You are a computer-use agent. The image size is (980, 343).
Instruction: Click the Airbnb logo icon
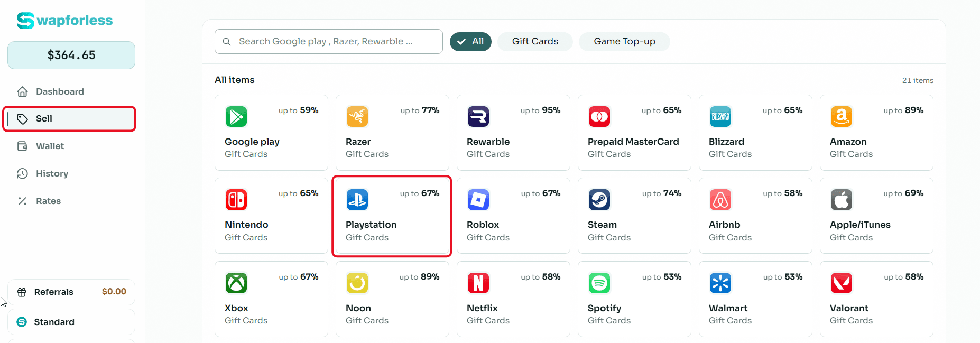720,200
